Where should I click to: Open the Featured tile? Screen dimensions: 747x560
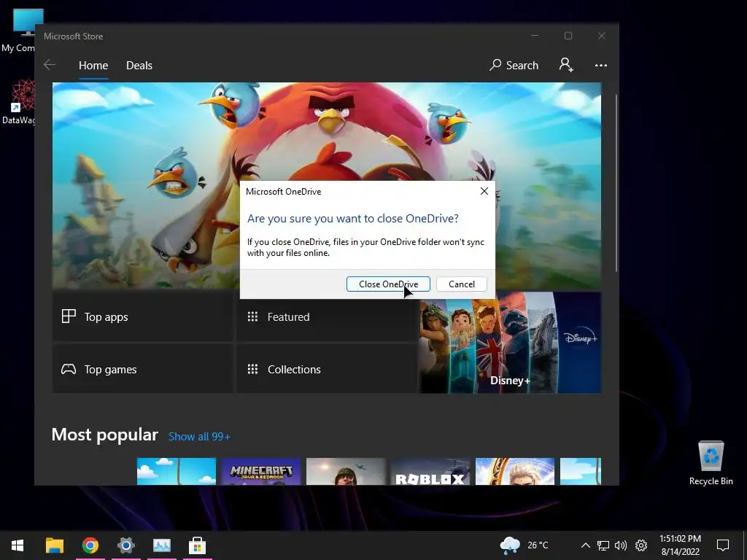pyautogui.click(x=327, y=316)
